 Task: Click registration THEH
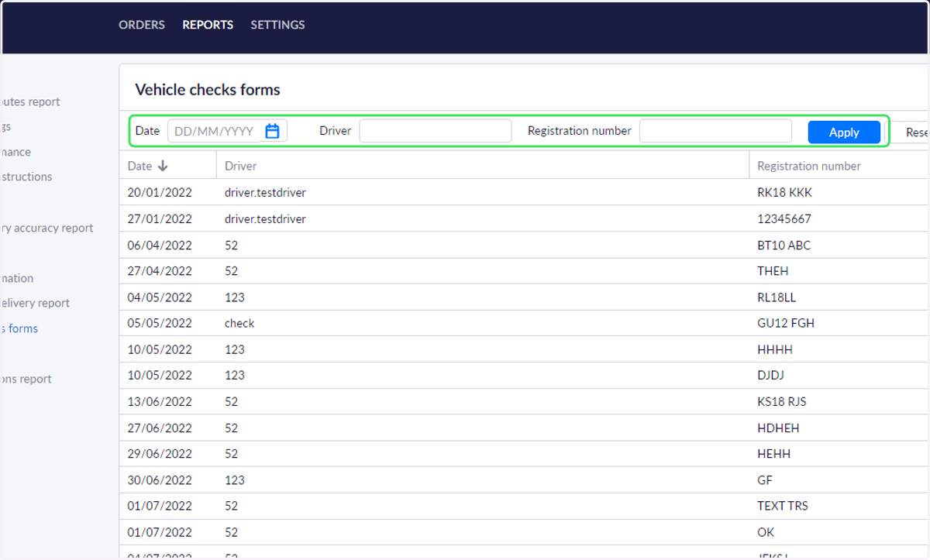click(x=773, y=271)
